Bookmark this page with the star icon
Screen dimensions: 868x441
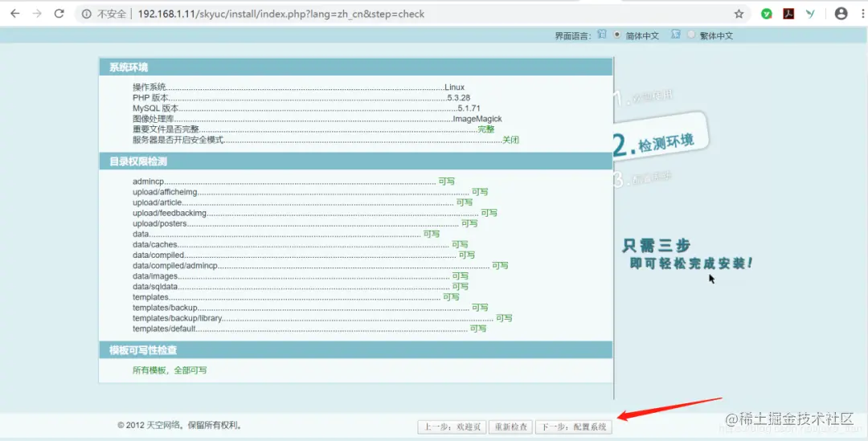click(739, 14)
